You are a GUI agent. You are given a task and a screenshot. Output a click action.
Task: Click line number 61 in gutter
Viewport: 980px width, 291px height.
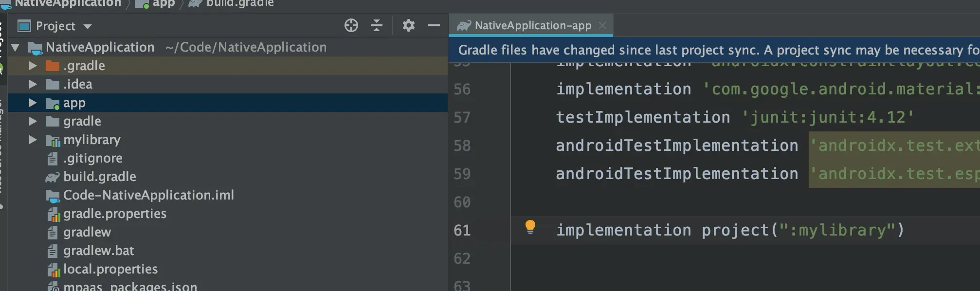(x=462, y=230)
